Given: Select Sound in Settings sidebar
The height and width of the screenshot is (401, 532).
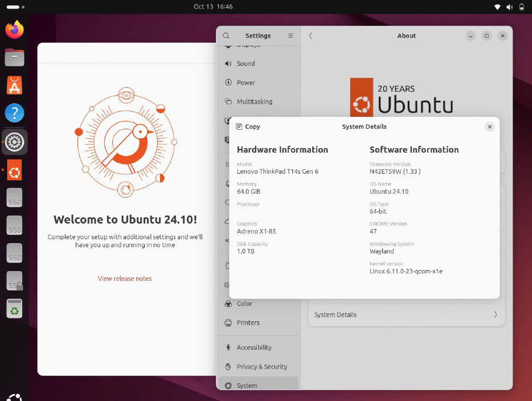Looking at the screenshot, I should click(x=245, y=64).
